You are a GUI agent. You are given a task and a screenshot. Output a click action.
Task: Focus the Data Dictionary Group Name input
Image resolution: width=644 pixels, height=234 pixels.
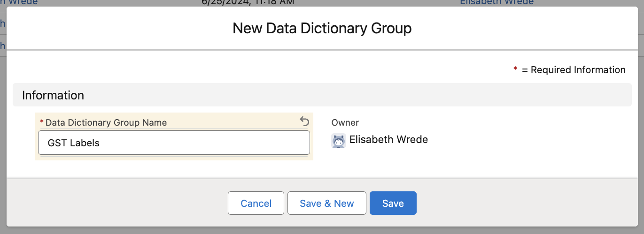tap(174, 143)
